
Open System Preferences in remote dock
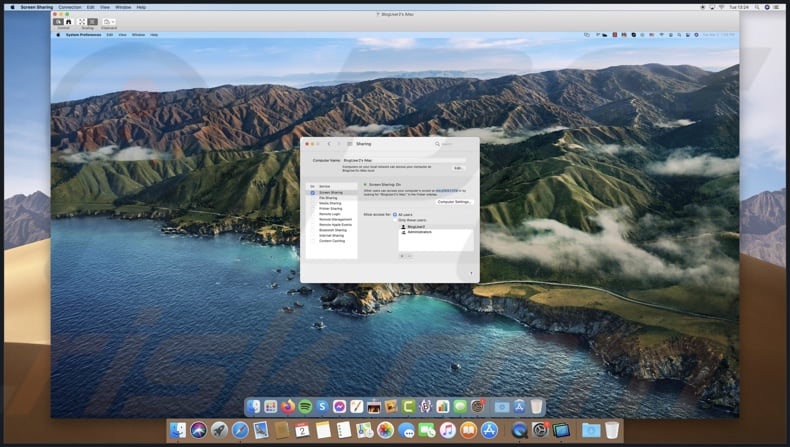click(477, 406)
